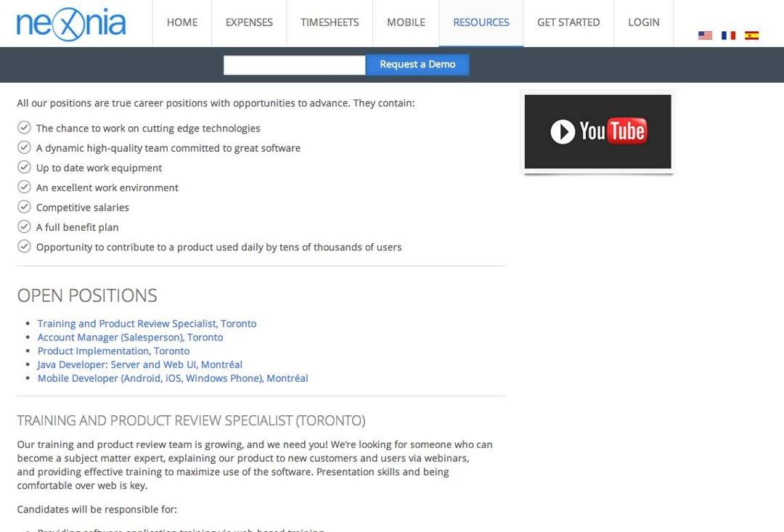Click check icon beside Opportunity to contribute
784x532 pixels.
click(24, 247)
